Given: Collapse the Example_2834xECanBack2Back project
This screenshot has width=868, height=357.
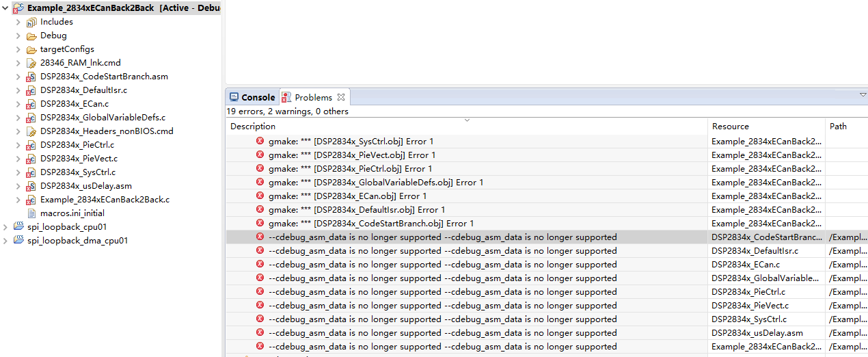Looking at the screenshot, I should point(5,8).
